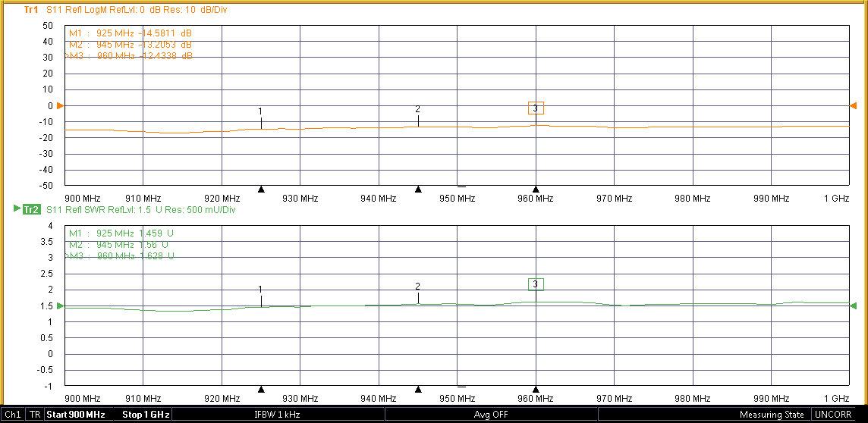Image resolution: width=868 pixels, height=423 pixels.
Task: Click the 945 MHz axis triangle under LogM graph
Action: coord(419,189)
